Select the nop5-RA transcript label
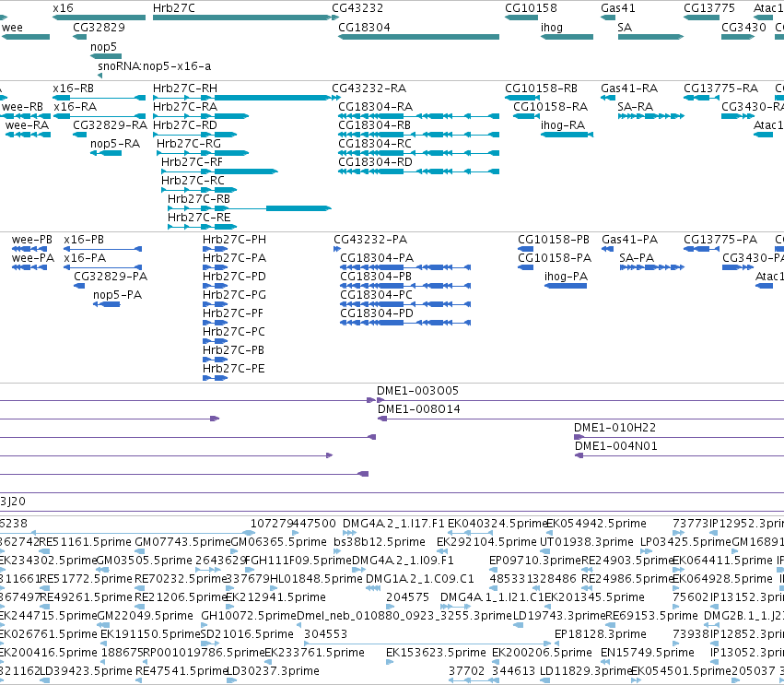 (115, 144)
